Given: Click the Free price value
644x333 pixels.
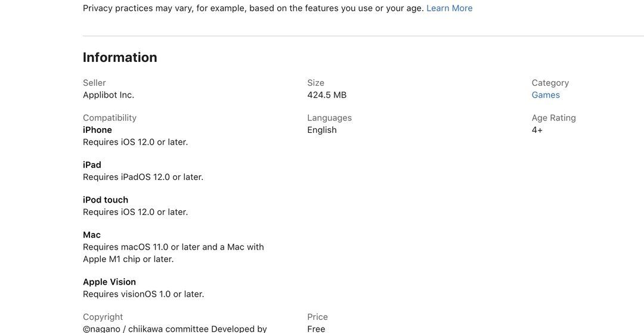Looking at the screenshot, I should [x=316, y=329].
